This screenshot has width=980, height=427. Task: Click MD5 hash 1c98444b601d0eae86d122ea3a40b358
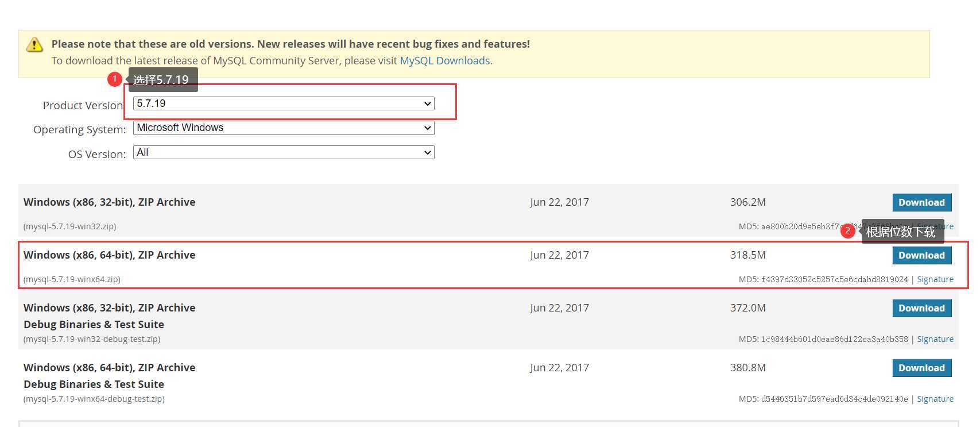835,339
